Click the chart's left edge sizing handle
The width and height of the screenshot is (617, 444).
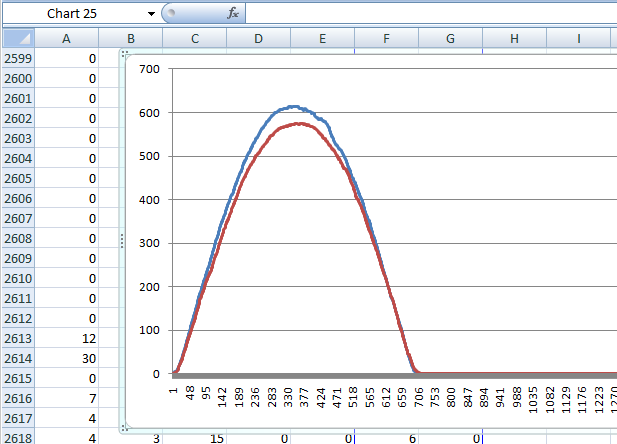pos(123,241)
